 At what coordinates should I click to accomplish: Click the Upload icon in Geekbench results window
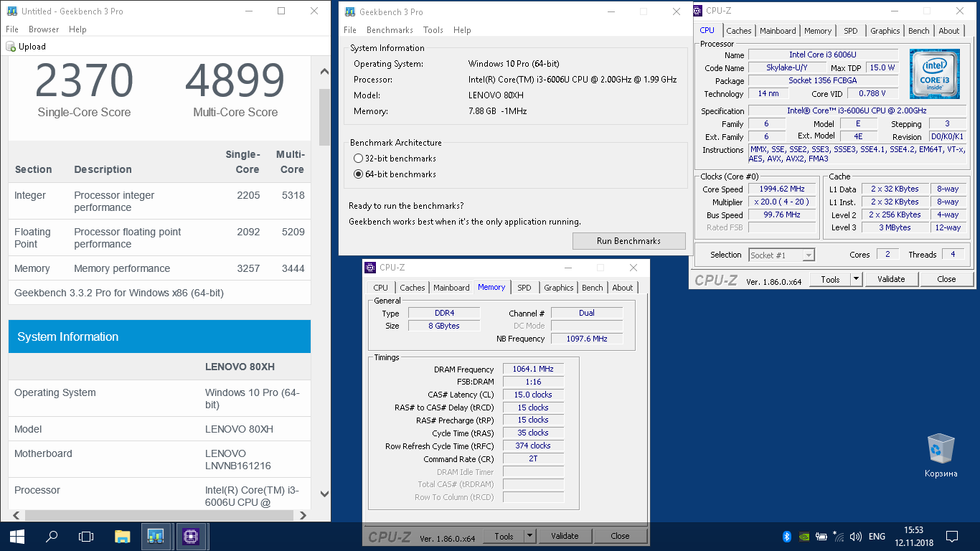(11, 47)
